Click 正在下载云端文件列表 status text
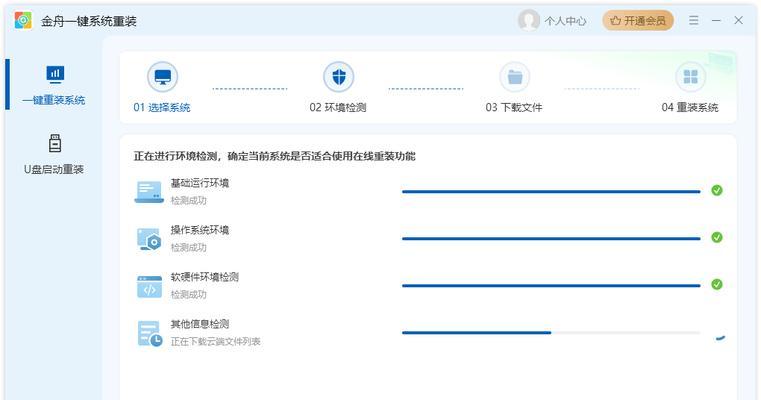This screenshot has height=400, width=761. [215, 342]
